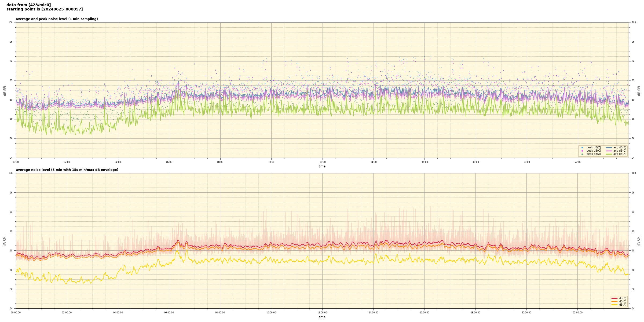Click the peak dB(Z) legend marker
This screenshot has width=644, height=322.
pos(582,148)
